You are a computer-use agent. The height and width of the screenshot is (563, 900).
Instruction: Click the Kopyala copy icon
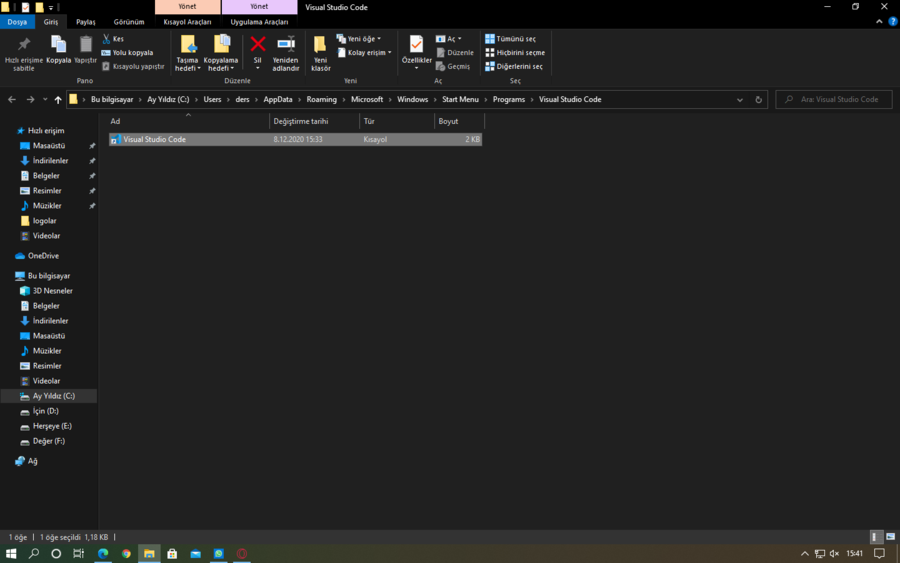click(59, 44)
